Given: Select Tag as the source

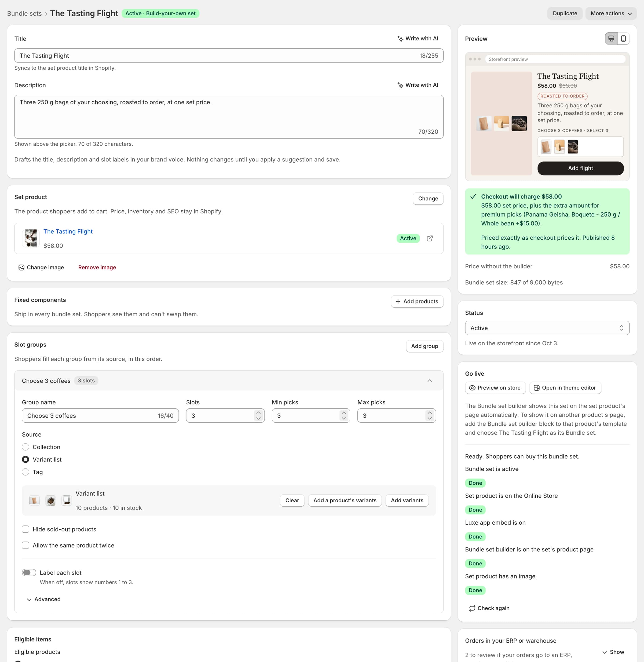Looking at the screenshot, I should tap(25, 472).
